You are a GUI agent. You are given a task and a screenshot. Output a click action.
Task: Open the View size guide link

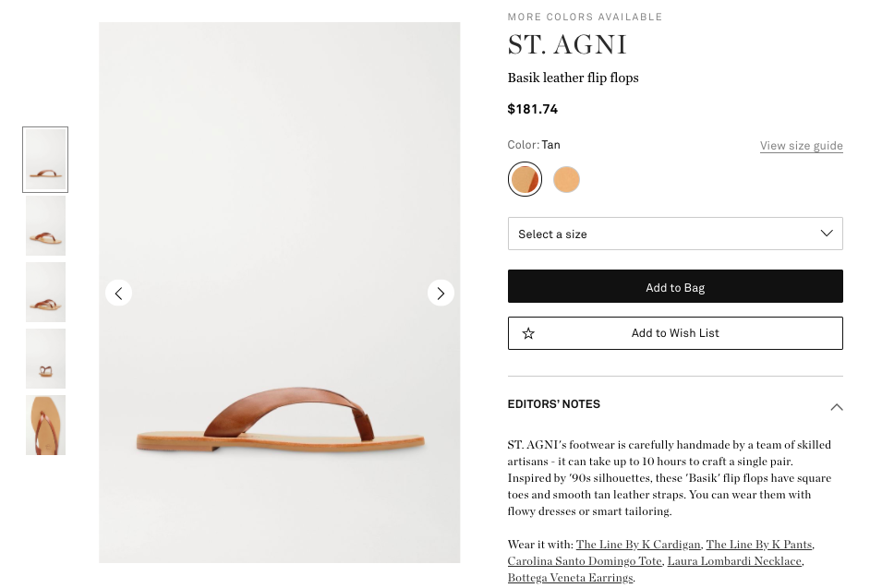pos(801,146)
